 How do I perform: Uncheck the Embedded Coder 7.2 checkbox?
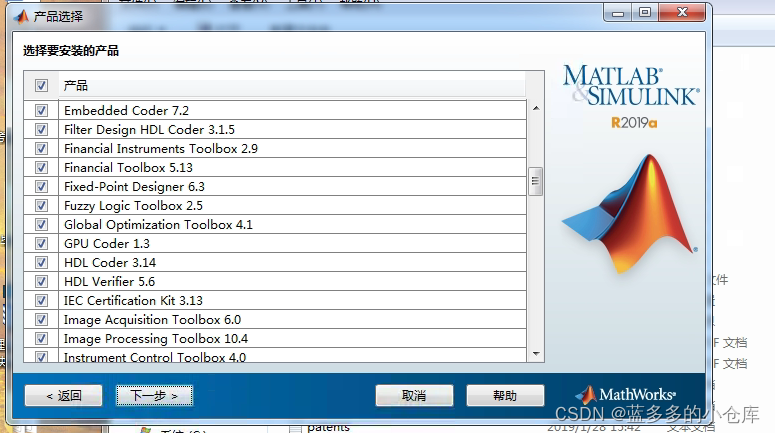pos(41,111)
